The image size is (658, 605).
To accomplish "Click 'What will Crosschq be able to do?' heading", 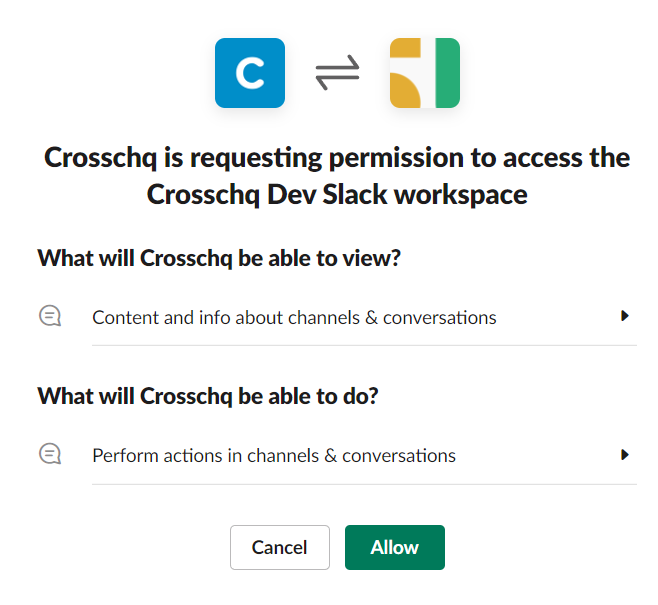I will click(208, 396).
